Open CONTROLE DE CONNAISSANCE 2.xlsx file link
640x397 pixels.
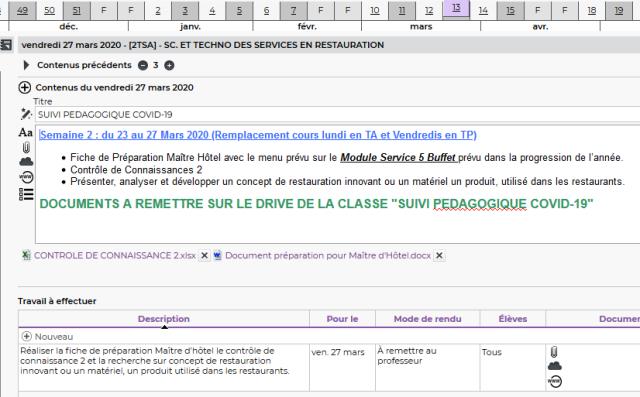coord(115,255)
